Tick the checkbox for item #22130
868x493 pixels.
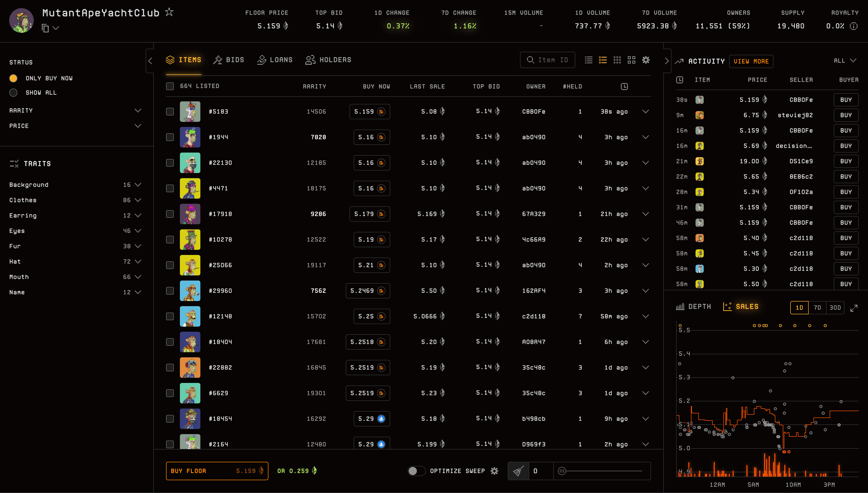click(170, 163)
